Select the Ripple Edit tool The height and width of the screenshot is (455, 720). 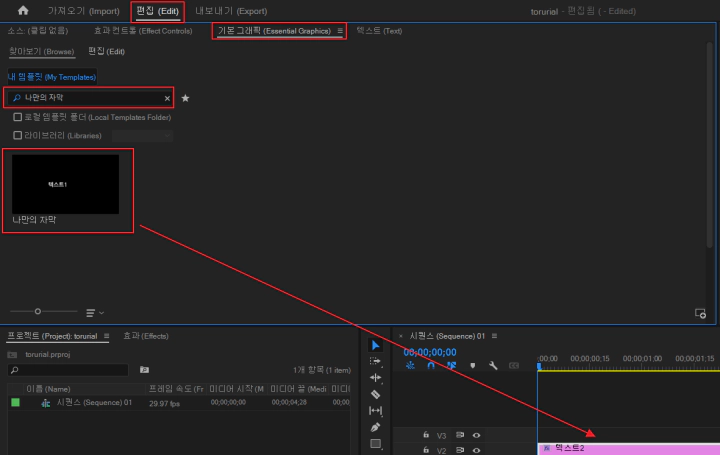375,377
